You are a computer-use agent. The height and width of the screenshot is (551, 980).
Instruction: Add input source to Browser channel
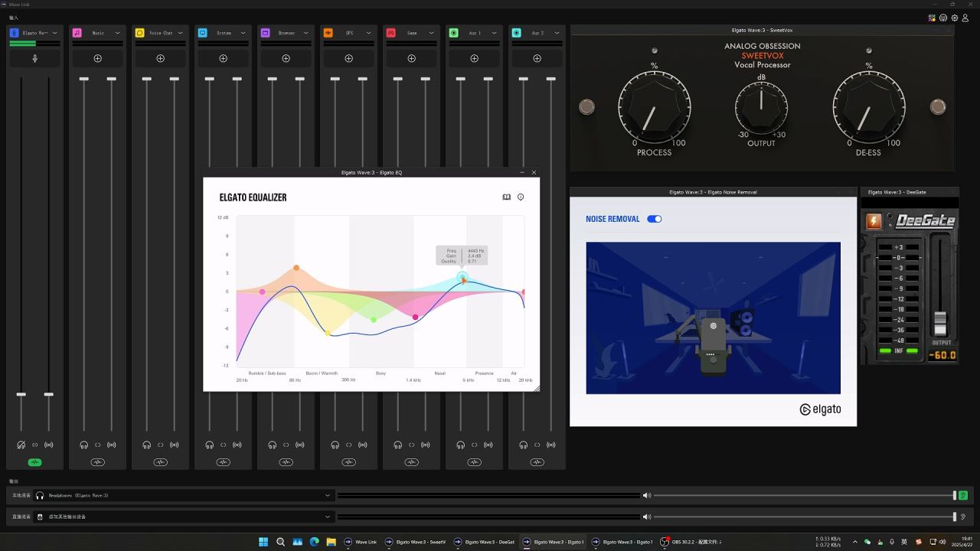coord(286,58)
